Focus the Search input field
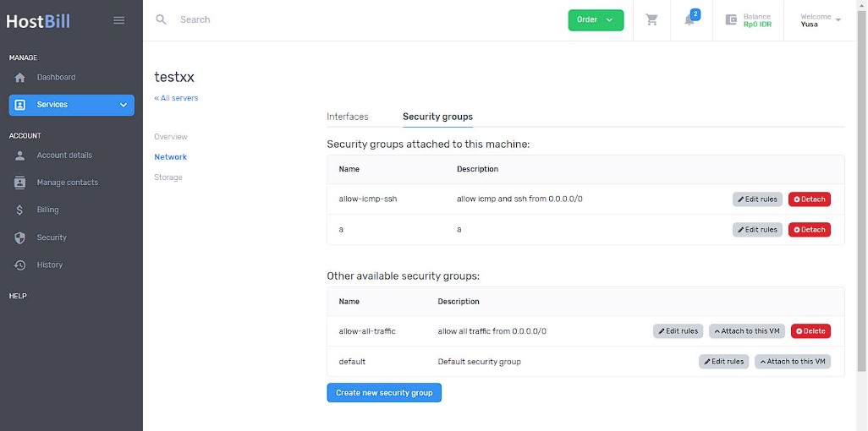868x431 pixels. [x=365, y=20]
